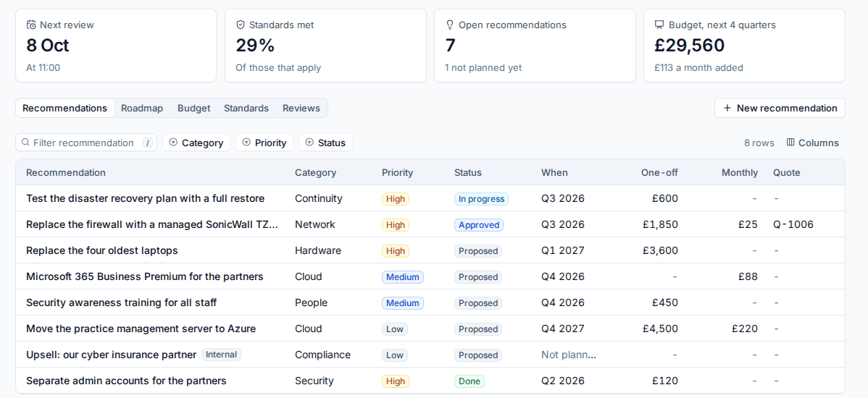Sort by the Priority column header
This screenshot has height=398, width=868.
[x=398, y=172]
